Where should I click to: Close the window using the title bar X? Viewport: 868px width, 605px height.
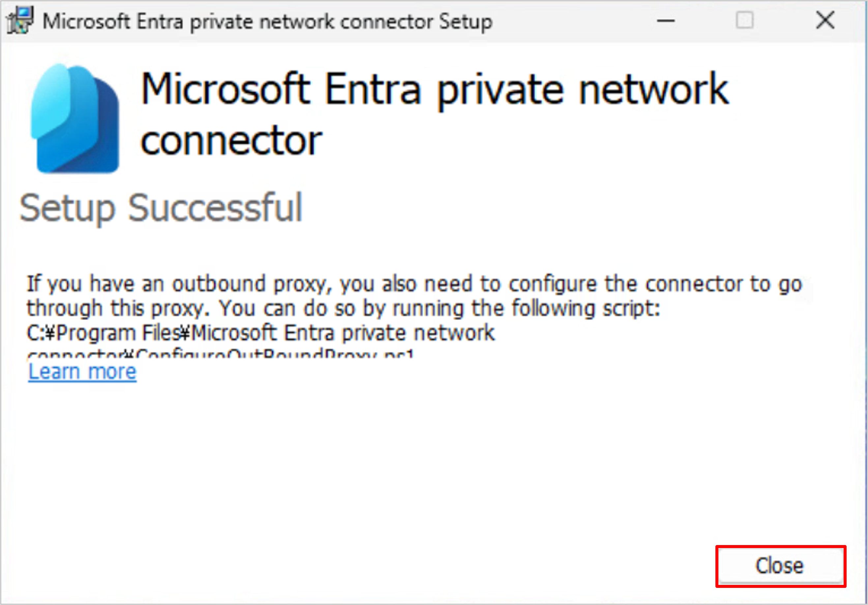click(825, 20)
